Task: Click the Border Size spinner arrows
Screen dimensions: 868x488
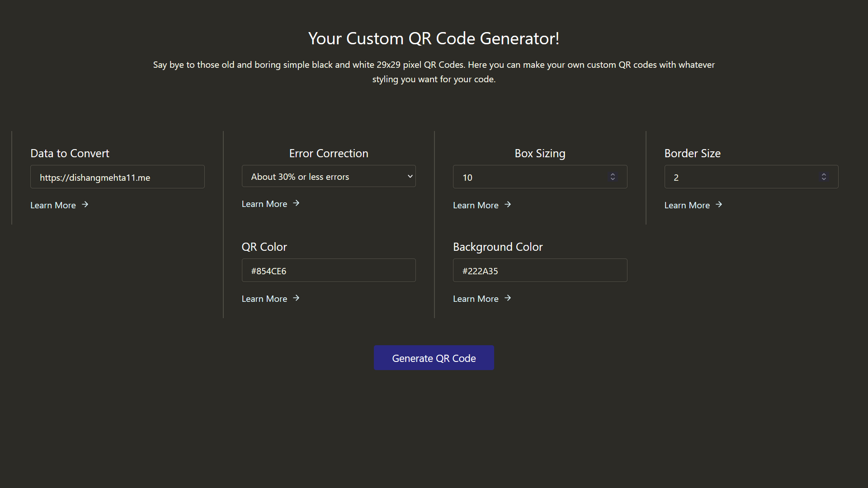Action: pos(824,177)
